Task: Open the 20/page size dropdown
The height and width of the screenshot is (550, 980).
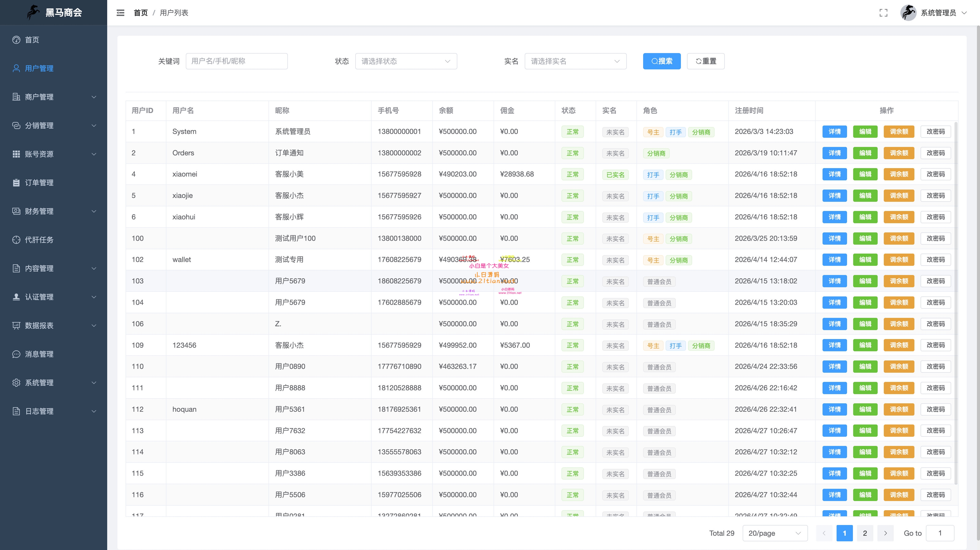Action: (775, 533)
